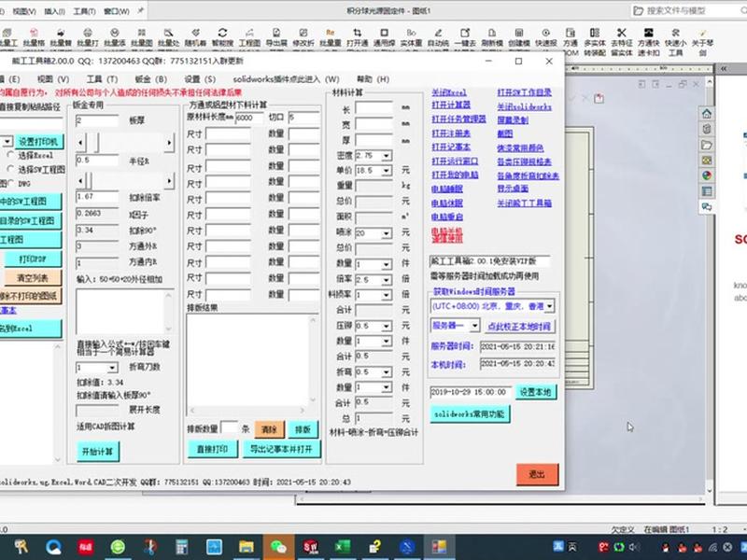Open the 设置 (S) menu in toolbox window
Screen dimensions: 747x560
coord(200,79)
